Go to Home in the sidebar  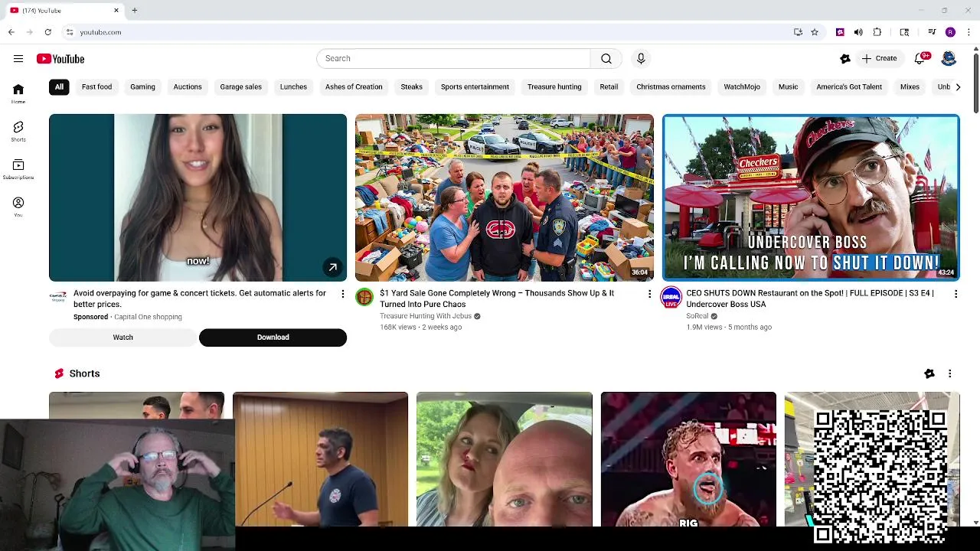pyautogui.click(x=18, y=94)
